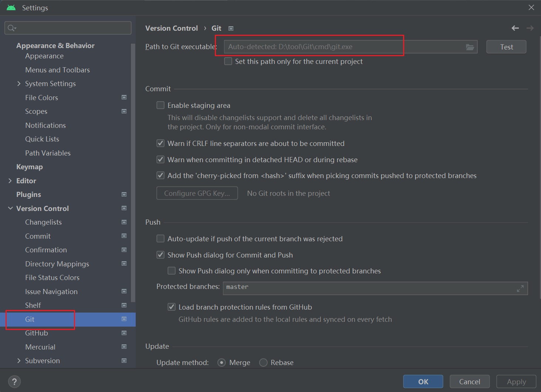
Task: Select Notifications in the settings tree
Action: (x=45, y=125)
